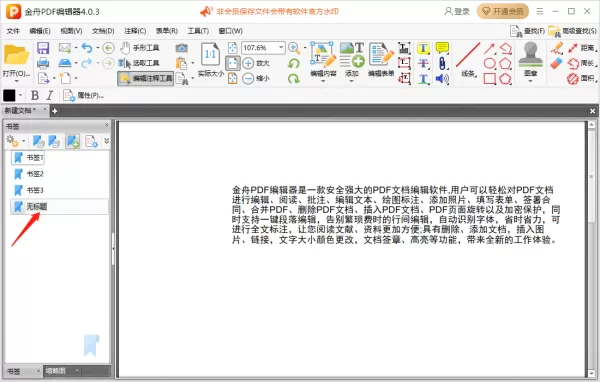Screen dimensions: 600x382
Task: Open the 文档(D) Document menu
Action: coord(103,31)
